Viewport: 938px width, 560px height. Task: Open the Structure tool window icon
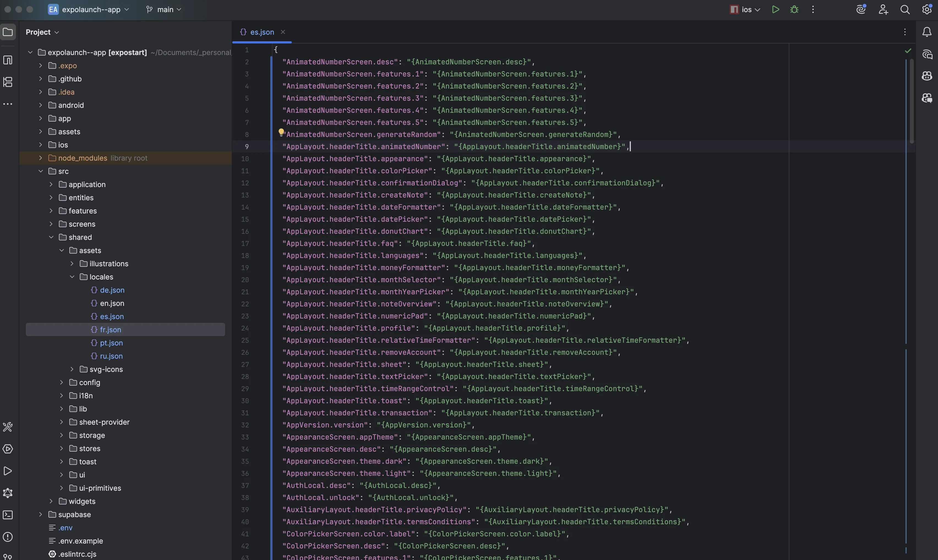tap(8, 82)
